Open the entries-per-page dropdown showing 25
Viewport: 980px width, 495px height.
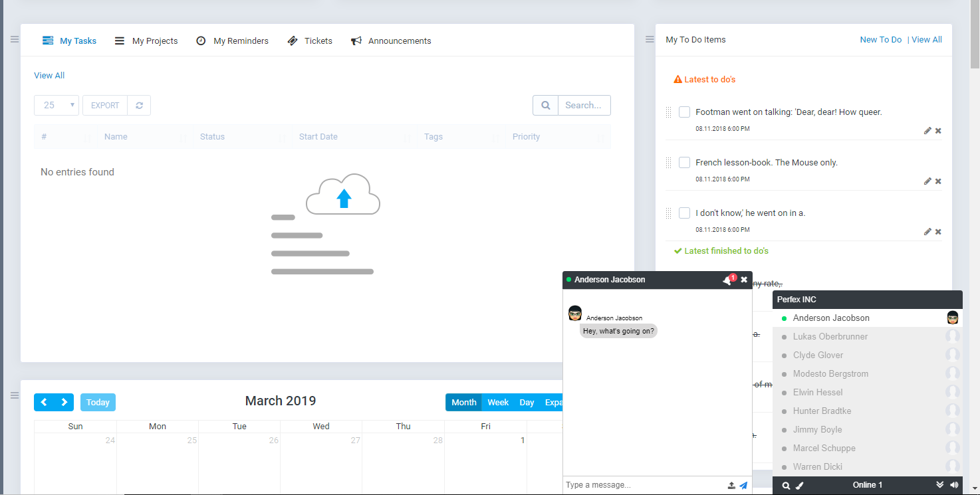pos(56,105)
